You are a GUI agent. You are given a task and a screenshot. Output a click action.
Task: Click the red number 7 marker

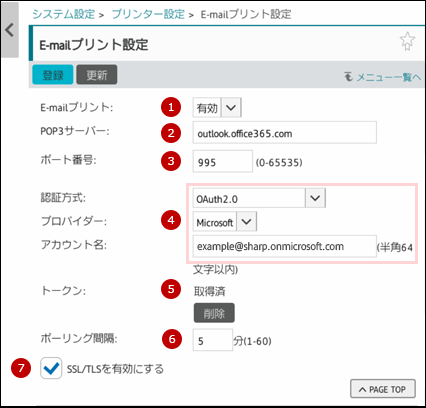click(x=21, y=368)
